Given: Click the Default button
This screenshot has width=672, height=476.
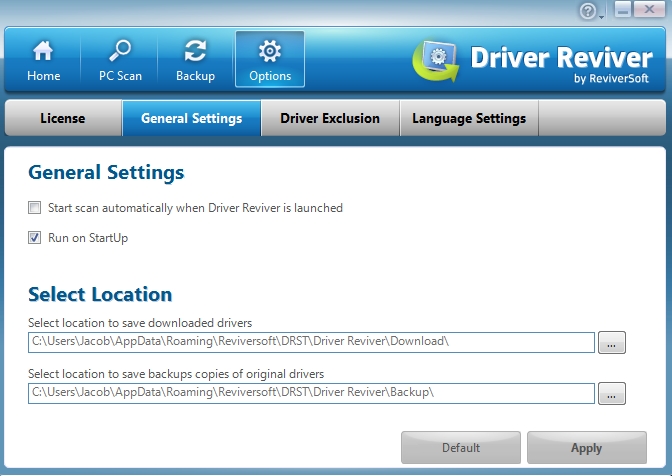Looking at the screenshot, I should coord(461,448).
